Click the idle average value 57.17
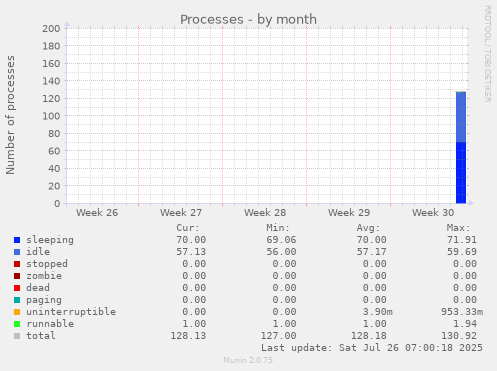The height and width of the screenshot is (371, 497). pyautogui.click(x=372, y=252)
